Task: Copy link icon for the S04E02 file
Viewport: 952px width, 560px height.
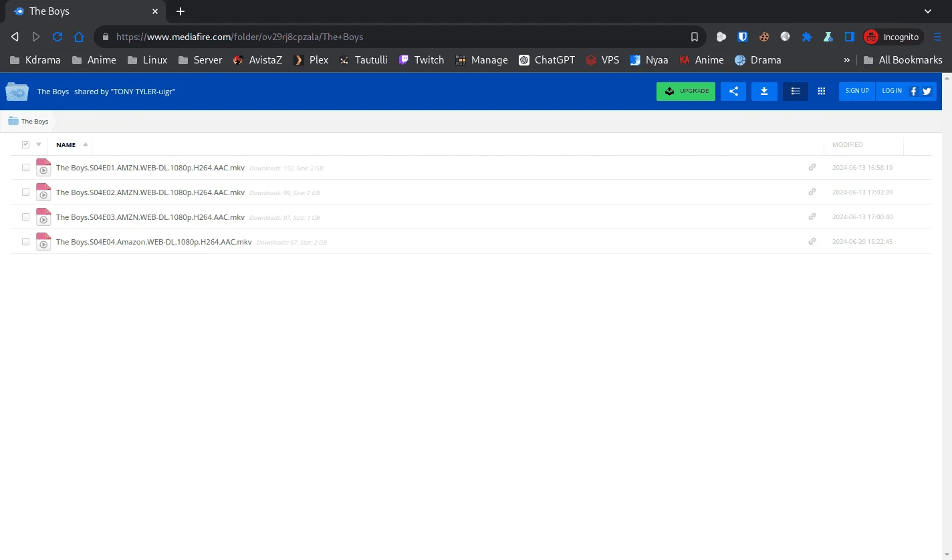Action: 812,192
